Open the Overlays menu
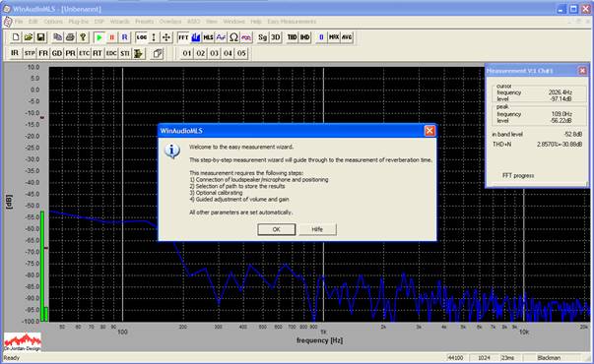This screenshot has height=364, width=594. [x=170, y=22]
